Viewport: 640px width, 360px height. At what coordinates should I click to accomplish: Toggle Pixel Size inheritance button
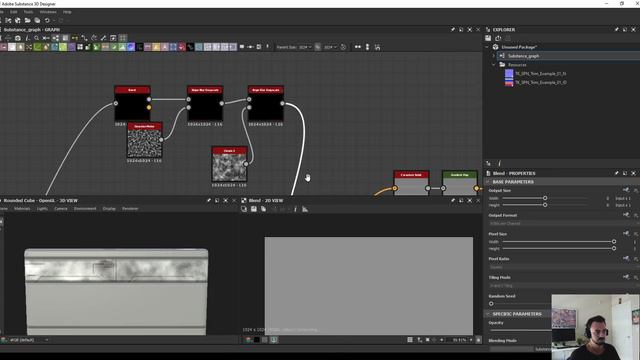point(626,233)
